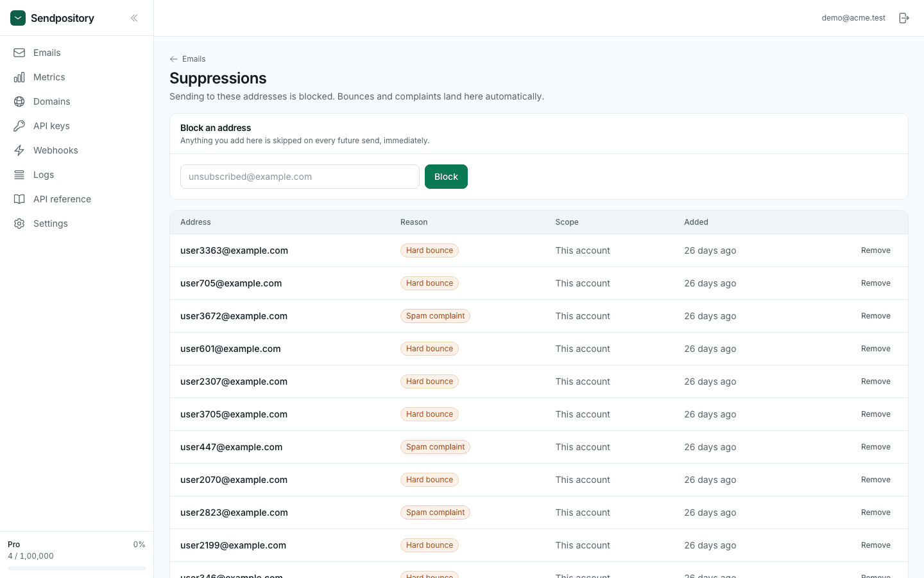Click the API keys key icon
Image resolution: width=924 pixels, height=578 pixels.
pyautogui.click(x=19, y=126)
